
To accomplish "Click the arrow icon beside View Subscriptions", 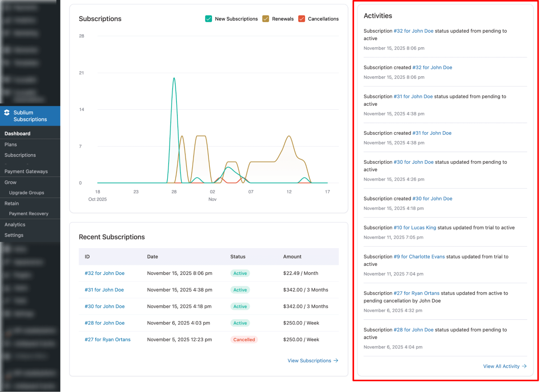I will pos(336,360).
